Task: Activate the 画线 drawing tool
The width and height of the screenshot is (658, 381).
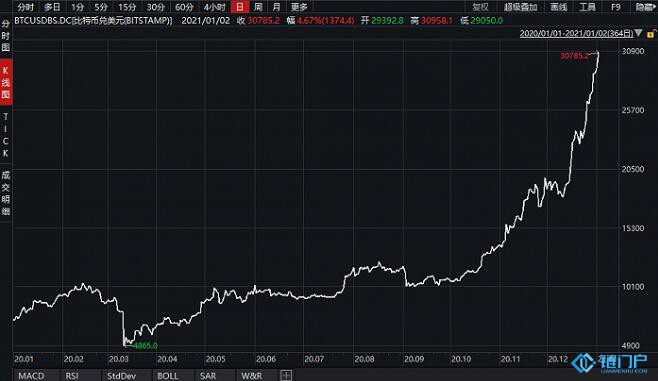Action: pos(559,7)
